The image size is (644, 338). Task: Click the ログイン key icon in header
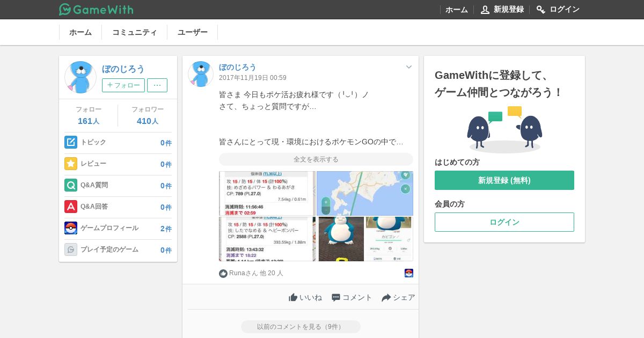coord(541,10)
